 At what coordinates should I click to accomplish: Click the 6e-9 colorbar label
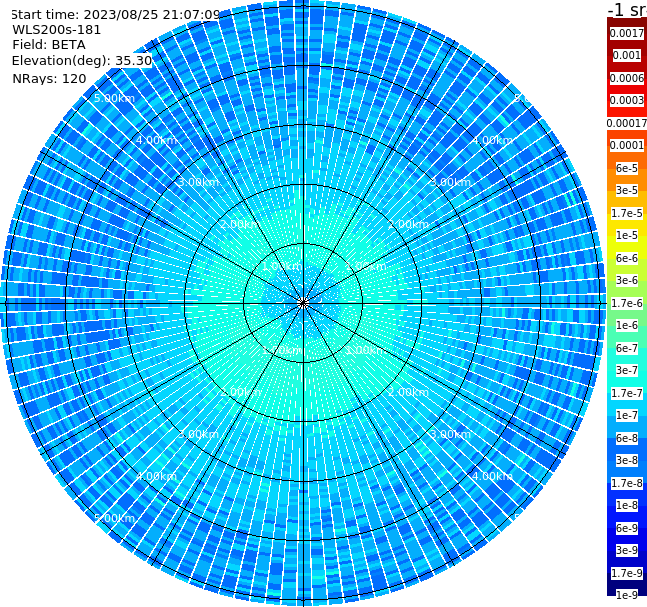pos(627,528)
